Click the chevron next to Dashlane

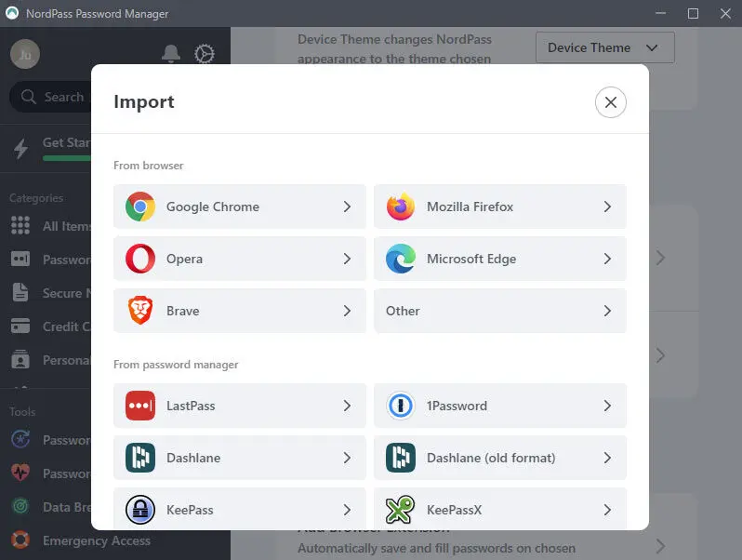347,458
